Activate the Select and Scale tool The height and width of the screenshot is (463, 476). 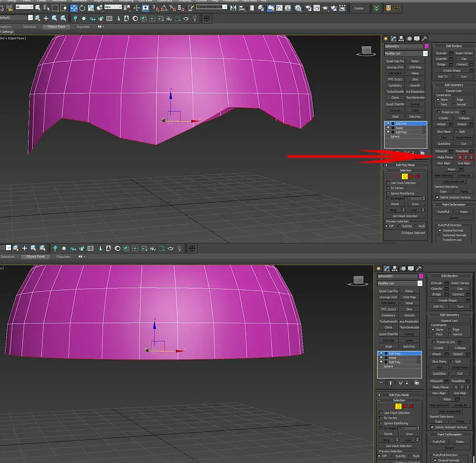click(91, 8)
